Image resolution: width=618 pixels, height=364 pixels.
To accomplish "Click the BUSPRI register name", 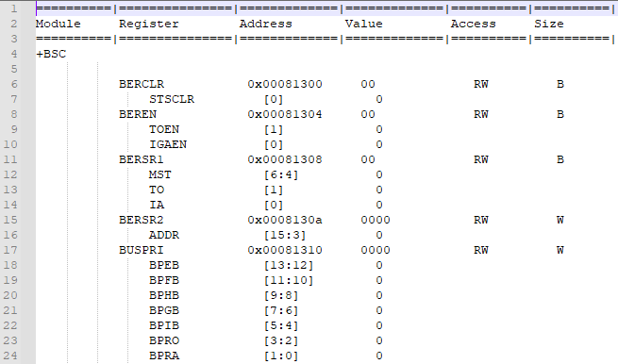I will [x=142, y=250].
